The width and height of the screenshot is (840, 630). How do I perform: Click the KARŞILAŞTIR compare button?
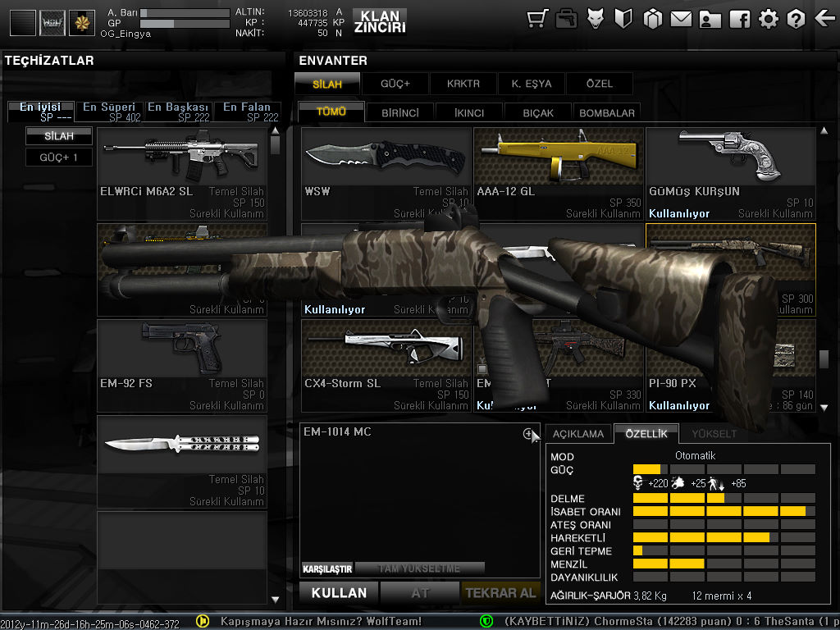(327, 569)
